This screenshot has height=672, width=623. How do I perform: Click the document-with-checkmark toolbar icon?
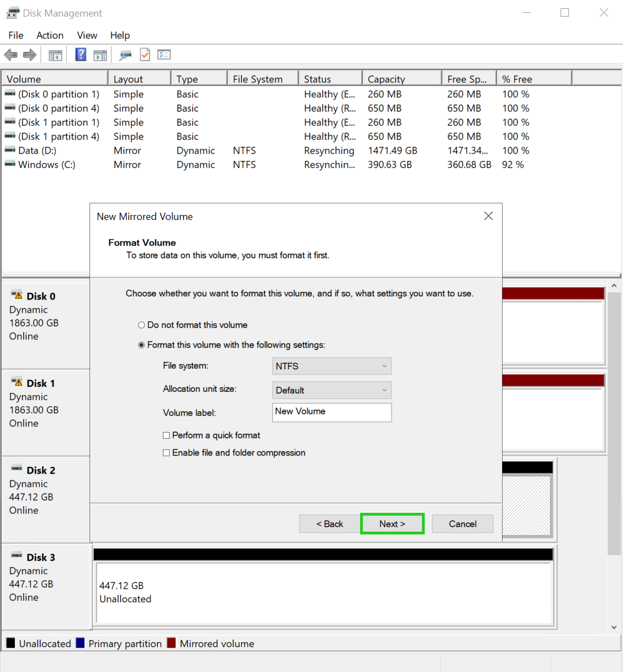pyautogui.click(x=145, y=54)
